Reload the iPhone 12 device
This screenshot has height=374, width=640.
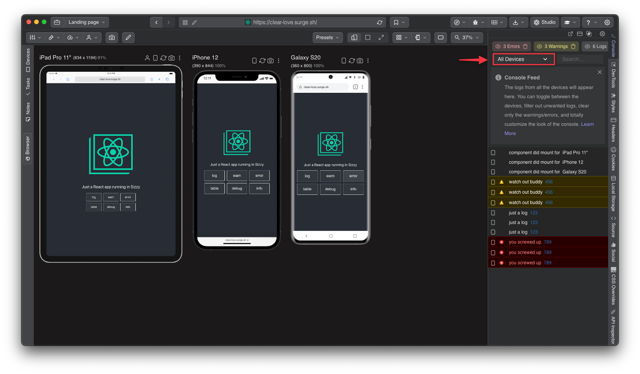tap(262, 60)
